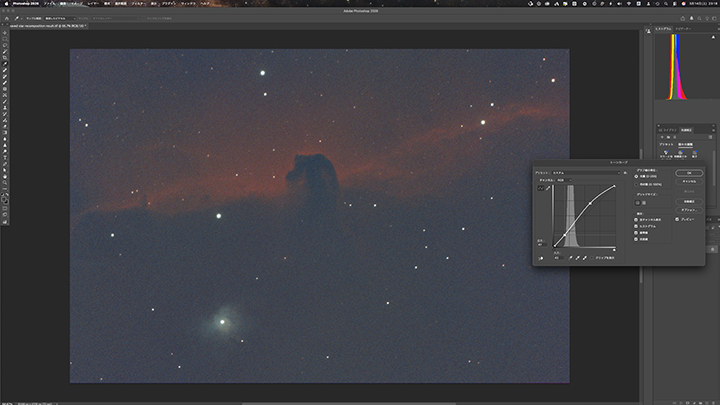The width and height of the screenshot is (720, 405).
Task: Pick the white point eyedropper
Action: click(x=586, y=257)
